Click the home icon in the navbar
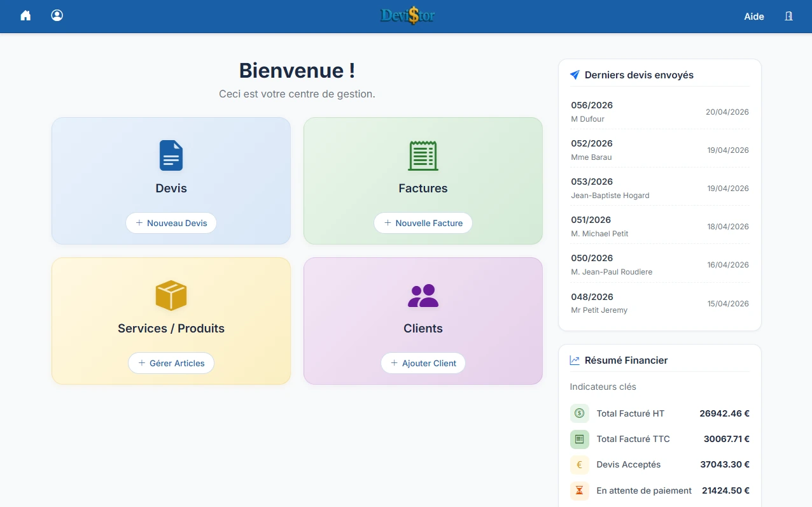This screenshot has height=507, width=812. coord(25,15)
